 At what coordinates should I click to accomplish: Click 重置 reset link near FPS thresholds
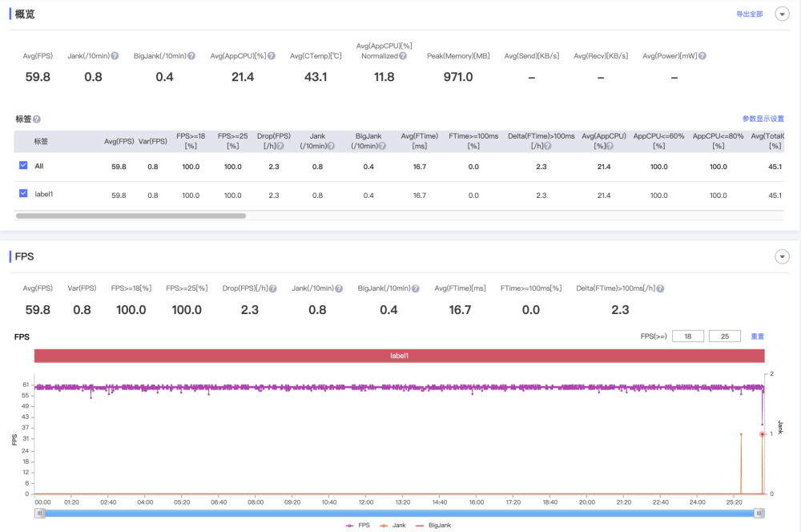[757, 337]
